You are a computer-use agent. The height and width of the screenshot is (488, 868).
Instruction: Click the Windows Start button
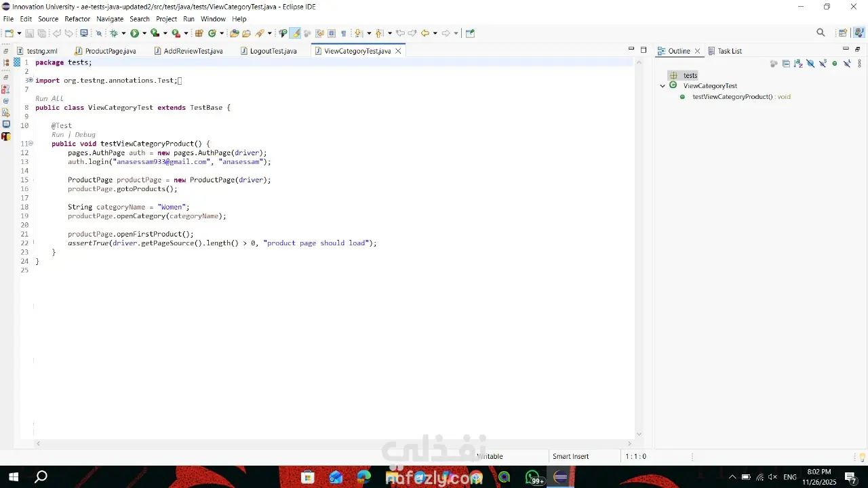13,477
